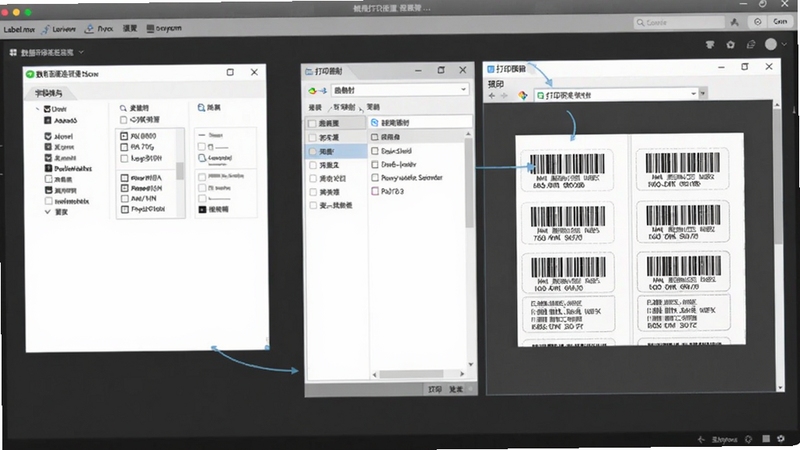
Task: Toggle the Aaaaa5 tree item checkbox
Action: pos(47,120)
